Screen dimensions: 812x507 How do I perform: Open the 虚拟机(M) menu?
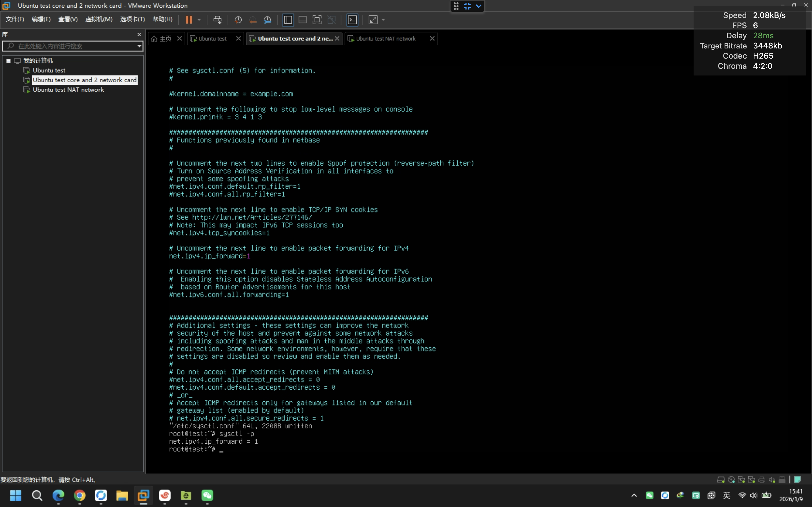[x=99, y=19]
